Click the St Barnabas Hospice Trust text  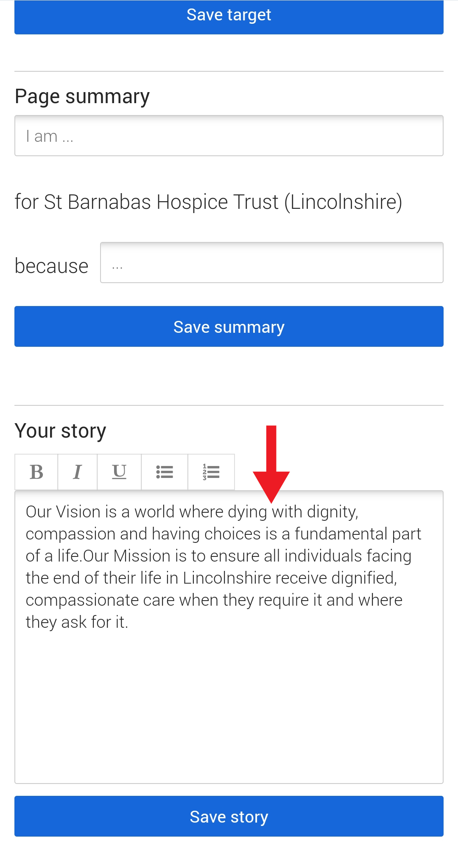[x=208, y=202]
